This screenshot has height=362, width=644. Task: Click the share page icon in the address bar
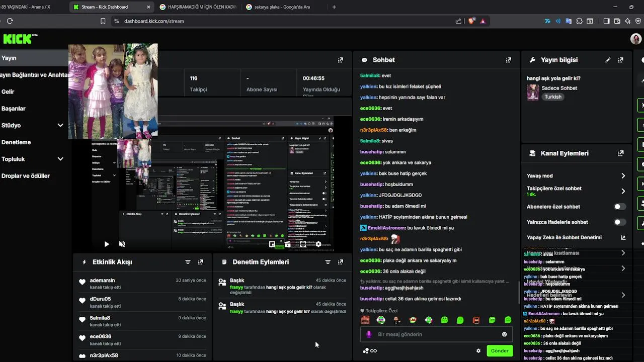pos(458,21)
